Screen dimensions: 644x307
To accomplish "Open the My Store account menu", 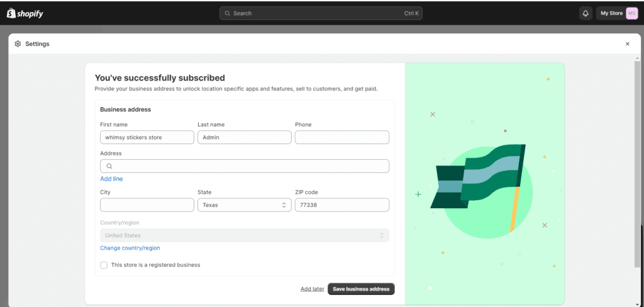I will (x=611, y=13).
